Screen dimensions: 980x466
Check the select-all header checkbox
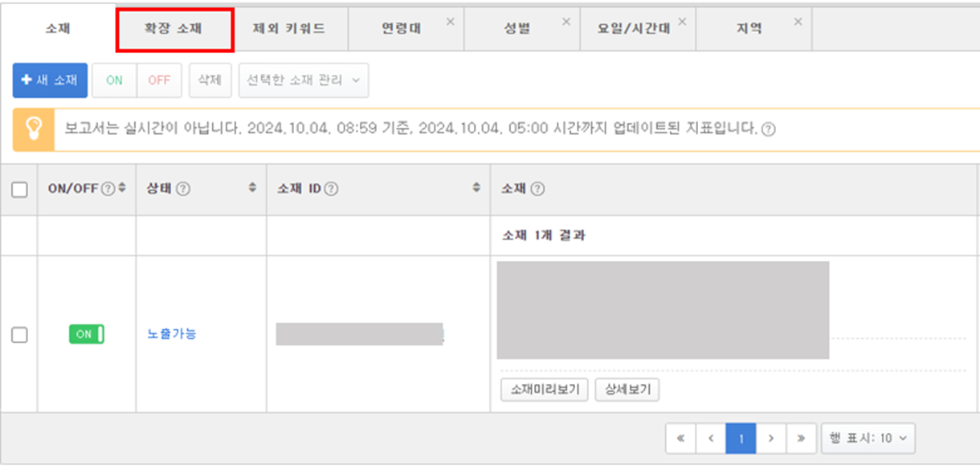coord(19,190)
